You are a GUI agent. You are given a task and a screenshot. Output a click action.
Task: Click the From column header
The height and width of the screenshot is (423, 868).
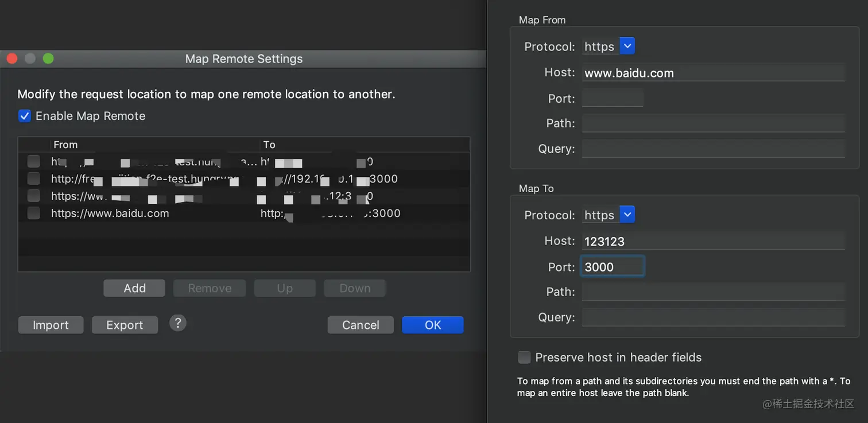[65, 145]
